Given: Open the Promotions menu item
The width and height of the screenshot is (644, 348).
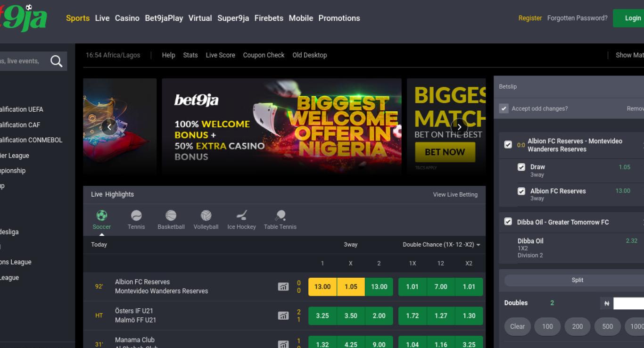Looking at the screenshot, I should 339,18.
